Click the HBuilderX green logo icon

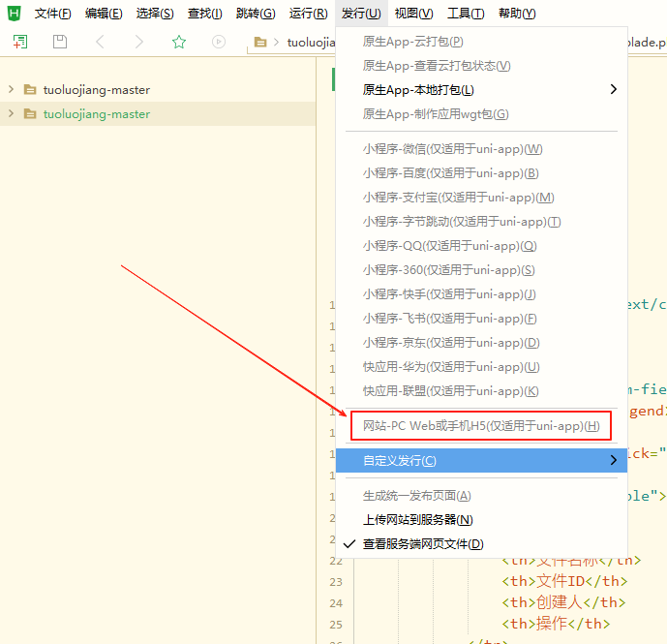click(15, 14)
